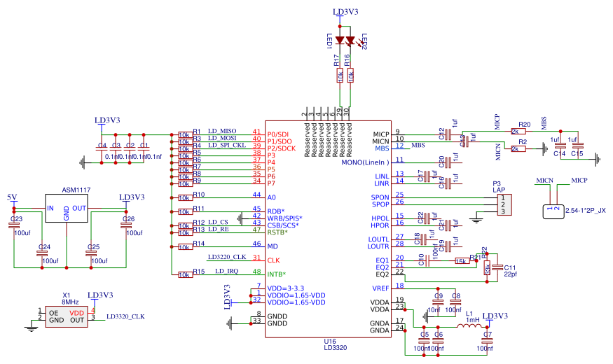Select capacitor C23 near 5V input

(x=14, y=225)
